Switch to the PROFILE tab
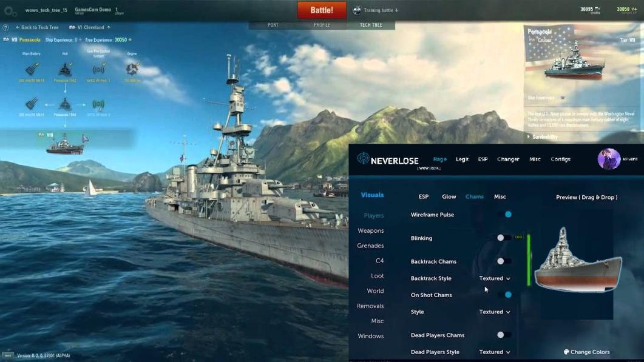The image size is (644, 362). (x=322, y=25)
